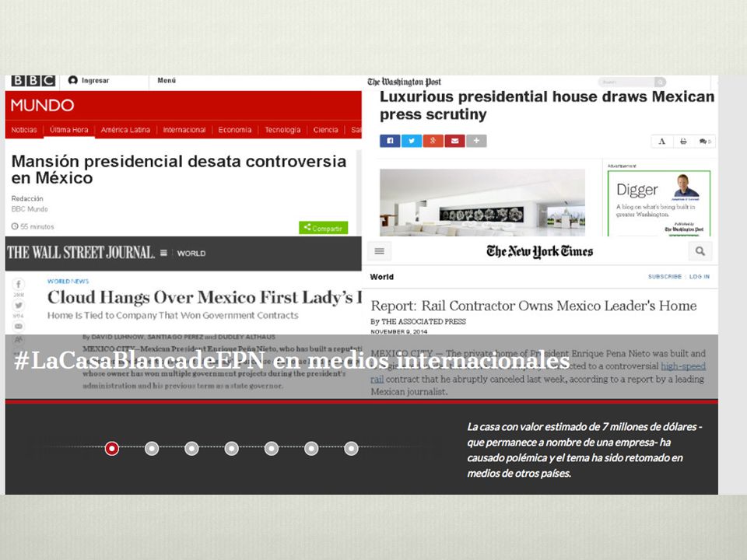Open the BBC Menú

[167, 80]
